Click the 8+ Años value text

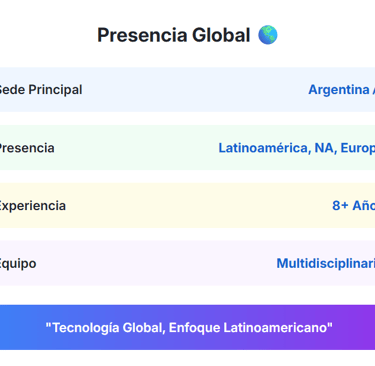click(353, 206)
